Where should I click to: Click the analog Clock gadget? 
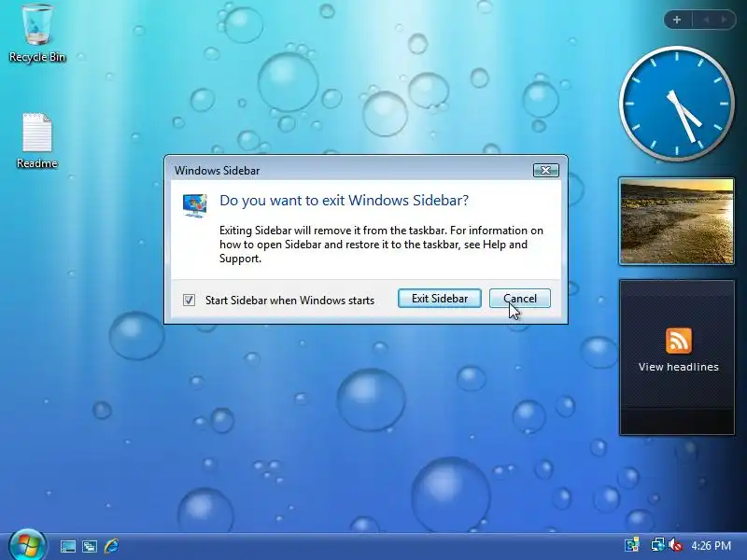[x=676, y=103]
